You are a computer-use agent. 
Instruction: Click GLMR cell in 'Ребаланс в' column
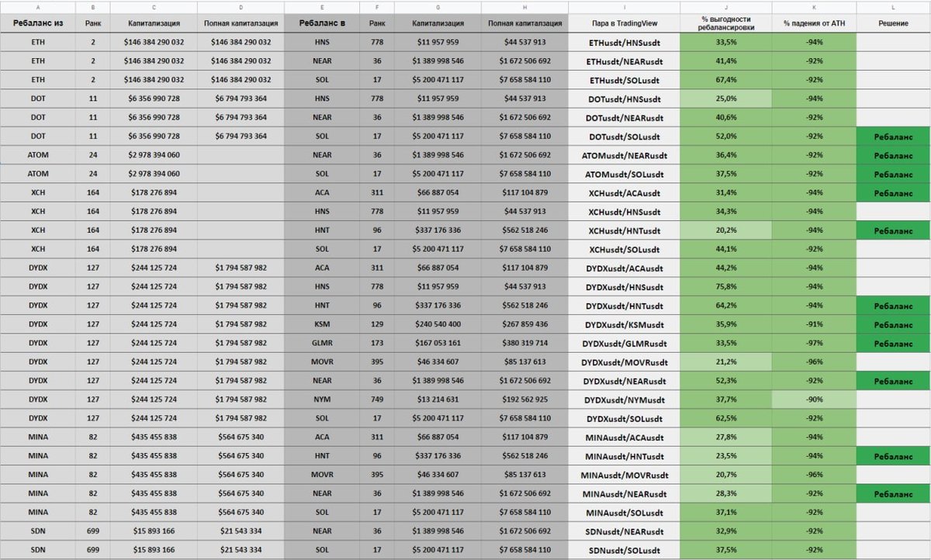321,343
